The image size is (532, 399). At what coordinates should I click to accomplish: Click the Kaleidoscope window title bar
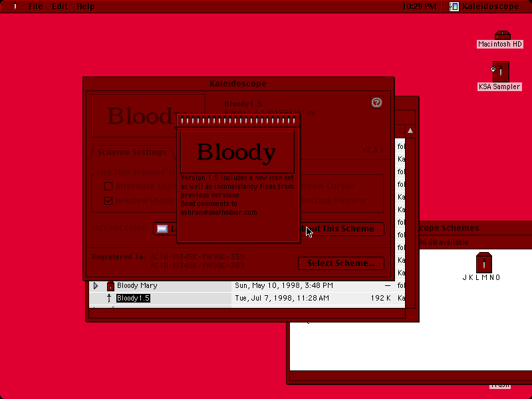238,84
